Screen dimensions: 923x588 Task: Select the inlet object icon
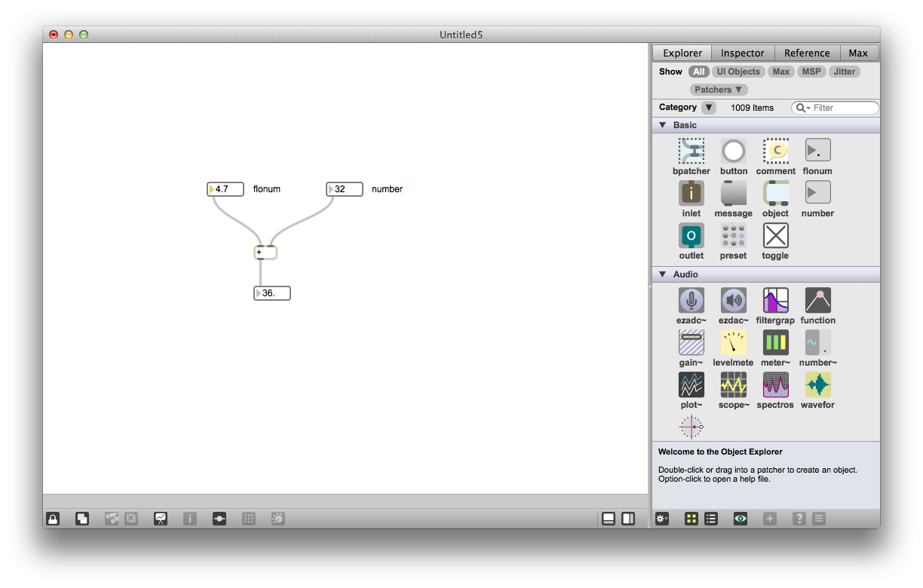click(x=691, y=193)
